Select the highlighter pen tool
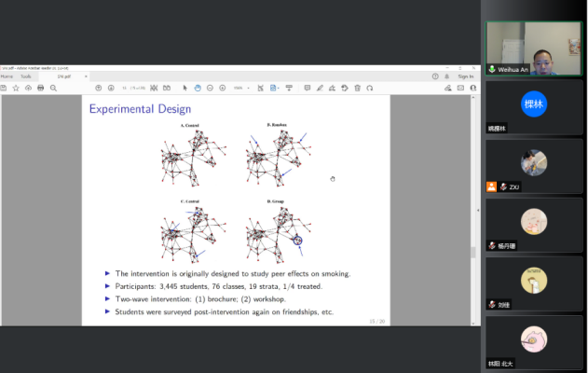 tap(320, 88)
